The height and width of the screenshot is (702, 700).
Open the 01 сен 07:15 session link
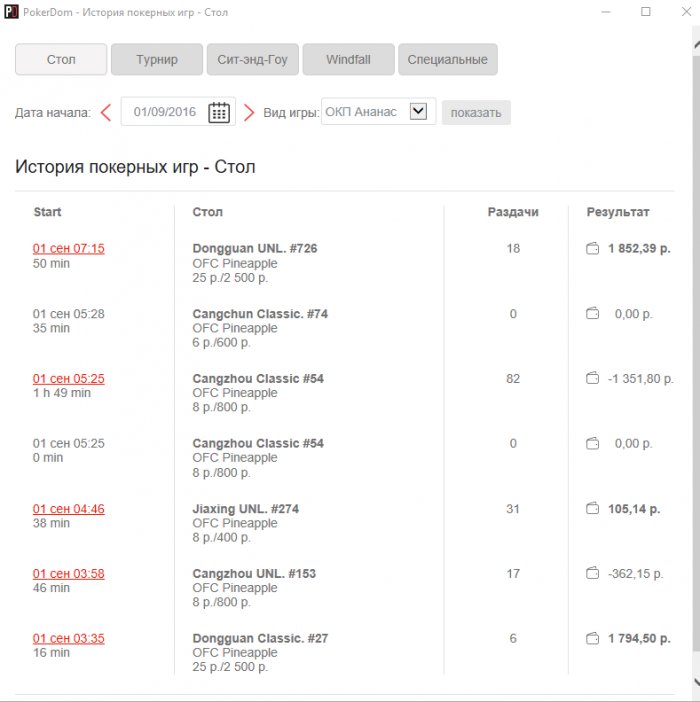[69, 249]
